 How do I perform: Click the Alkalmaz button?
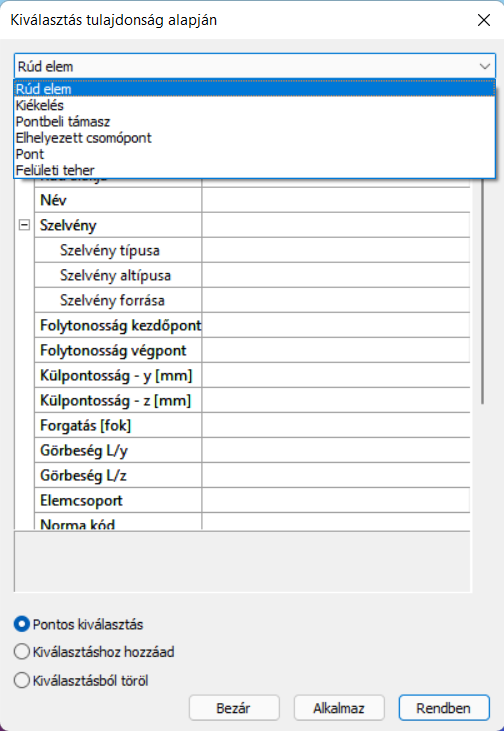[339, 708]
